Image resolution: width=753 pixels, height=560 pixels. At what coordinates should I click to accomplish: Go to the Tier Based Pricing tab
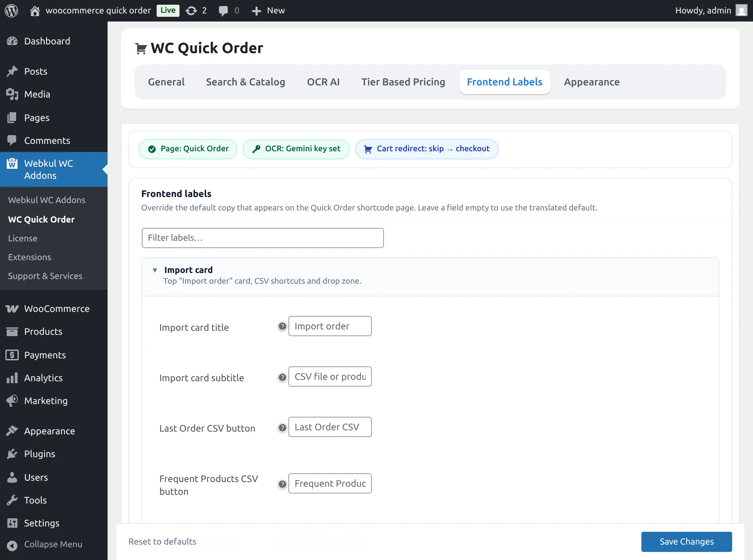pyautogui.click(x=403, y=82)
